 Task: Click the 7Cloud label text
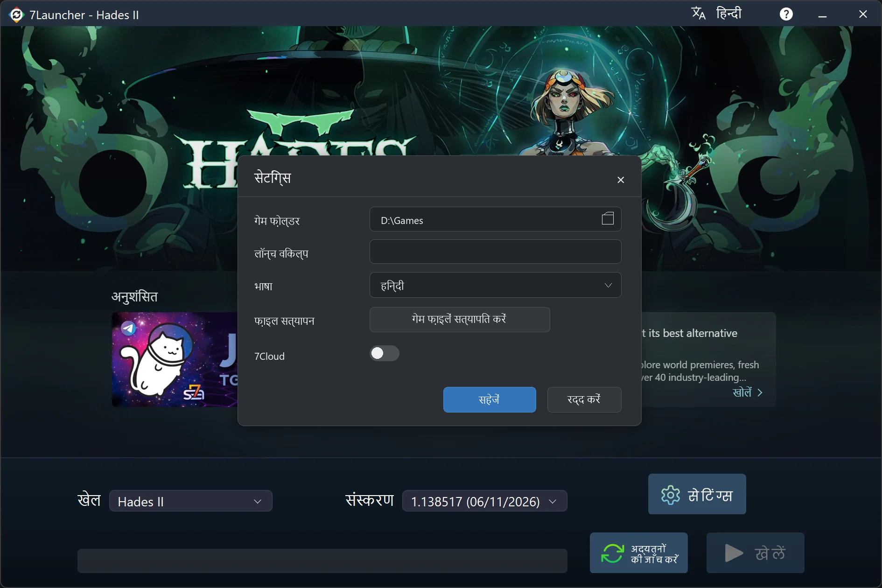269,357
